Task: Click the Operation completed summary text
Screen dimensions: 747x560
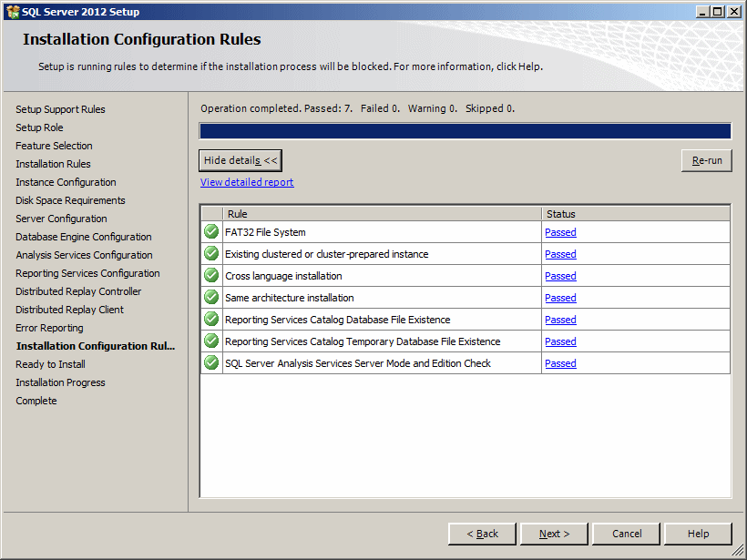Action: [x=358, y=108]
